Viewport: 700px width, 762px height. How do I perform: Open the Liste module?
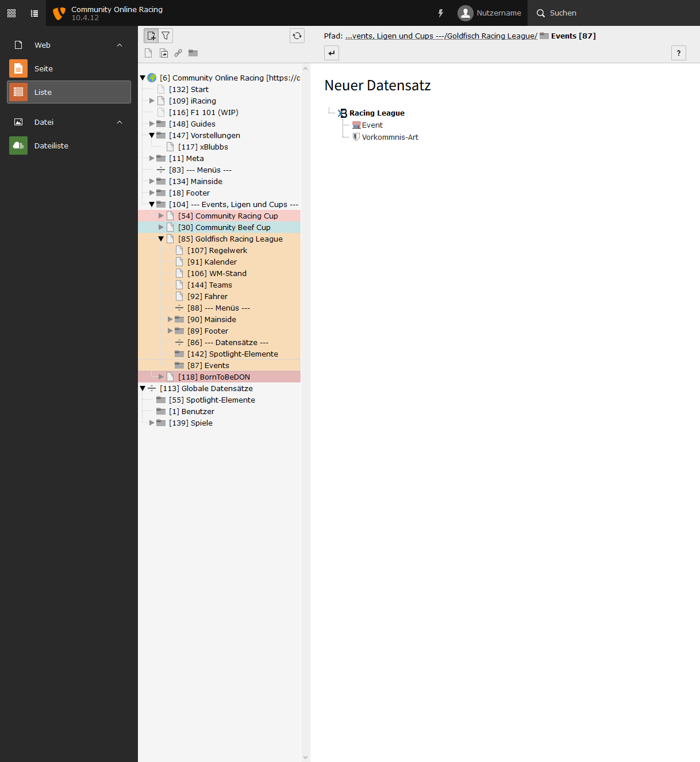(x=69, y=92)
